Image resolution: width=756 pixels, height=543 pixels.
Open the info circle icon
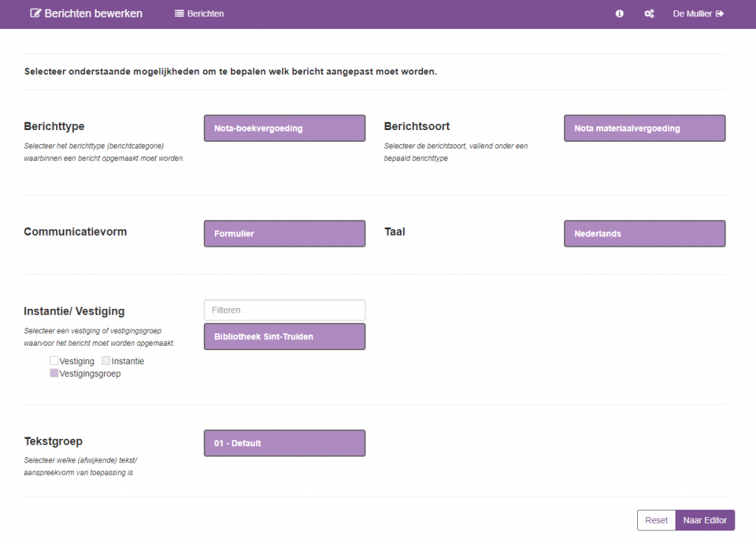pyautogui.click(x=619, y=14)
